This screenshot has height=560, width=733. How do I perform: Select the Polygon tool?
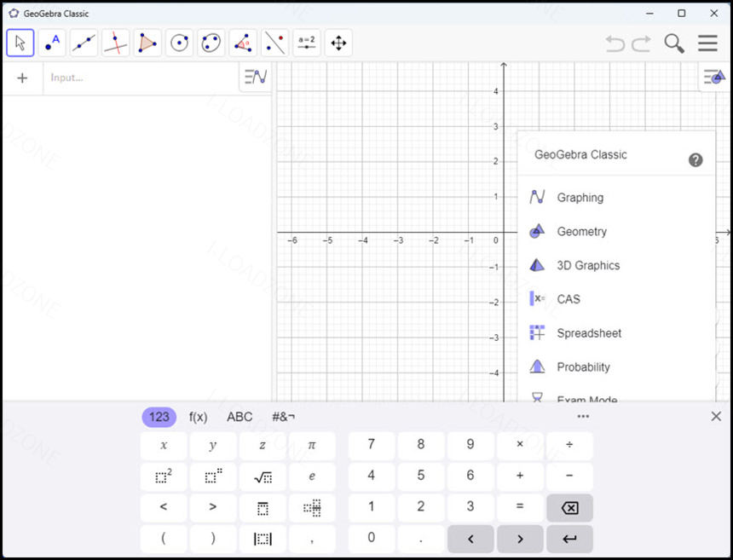coord(147,43)
